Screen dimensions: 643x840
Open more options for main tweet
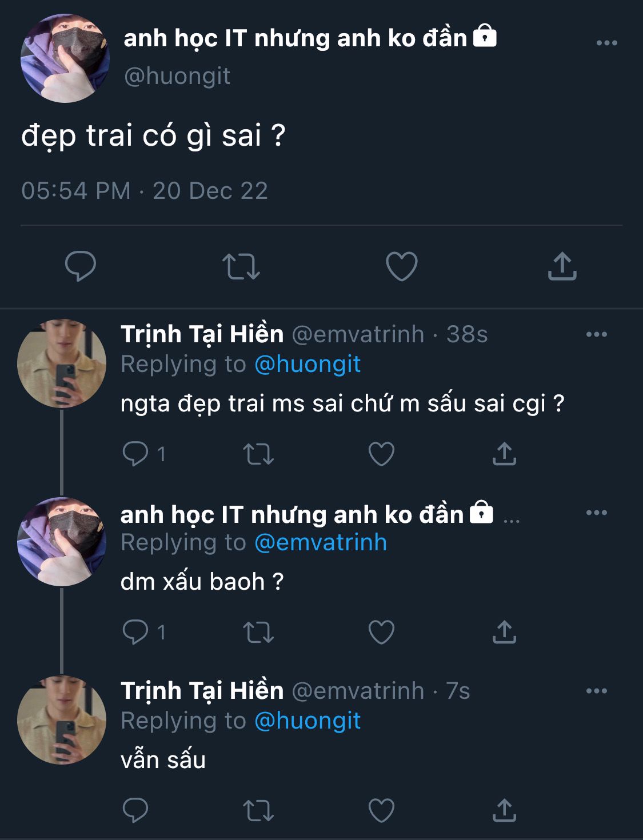pos(606,43)
